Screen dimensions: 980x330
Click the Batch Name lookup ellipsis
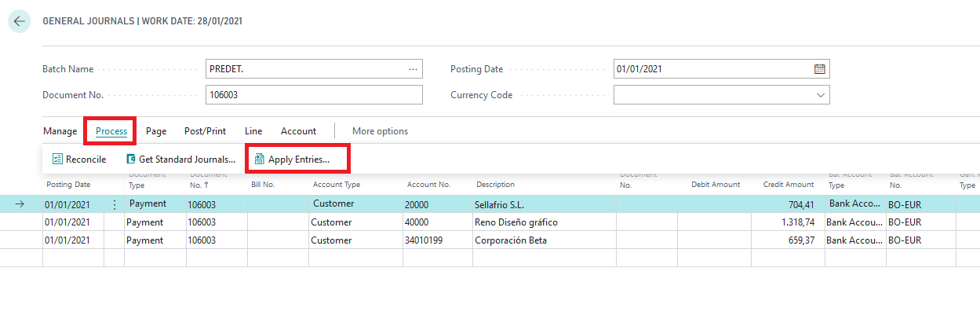(x=413, y=69)
